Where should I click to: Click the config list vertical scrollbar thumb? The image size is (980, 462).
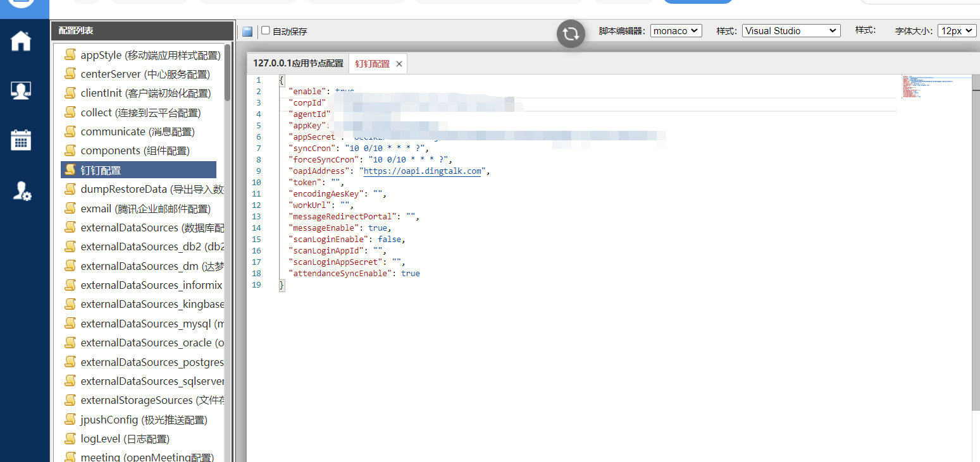(228, 72)
